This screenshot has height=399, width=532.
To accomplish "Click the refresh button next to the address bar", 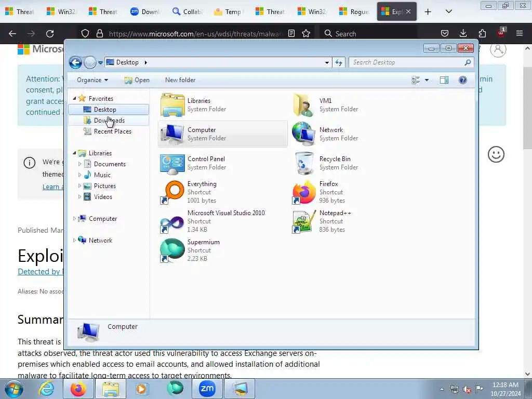I will pos(339,62).
